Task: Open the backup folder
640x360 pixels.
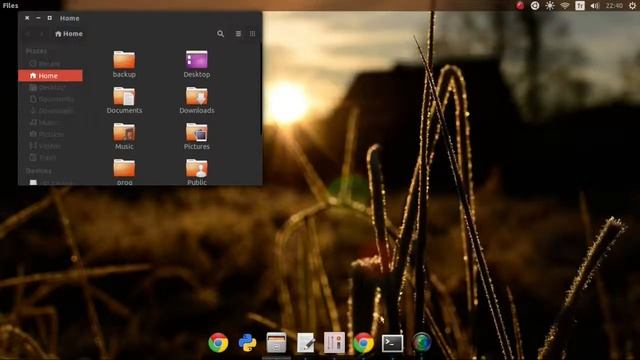Action: click(124, 64)
